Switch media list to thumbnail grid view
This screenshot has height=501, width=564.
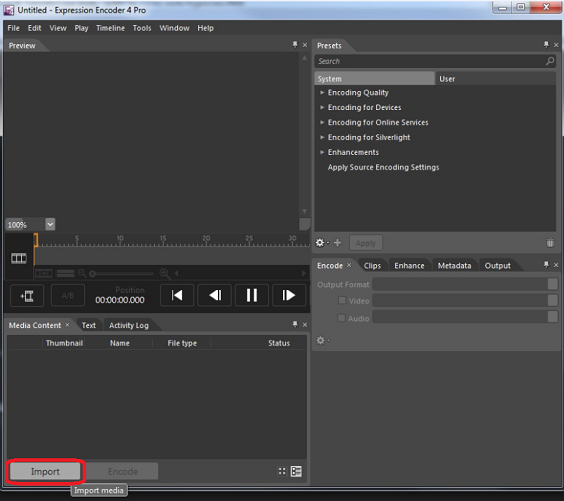tap(282, 471)
